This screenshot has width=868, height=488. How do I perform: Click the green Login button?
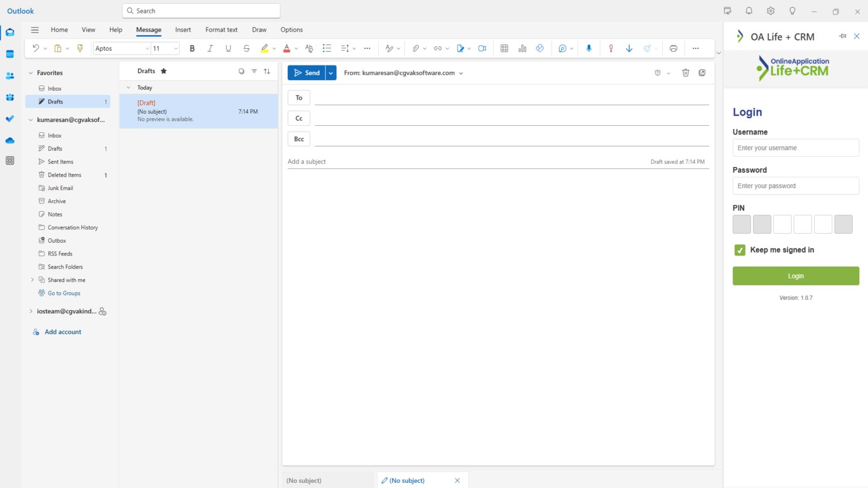(x=796, y=276)
